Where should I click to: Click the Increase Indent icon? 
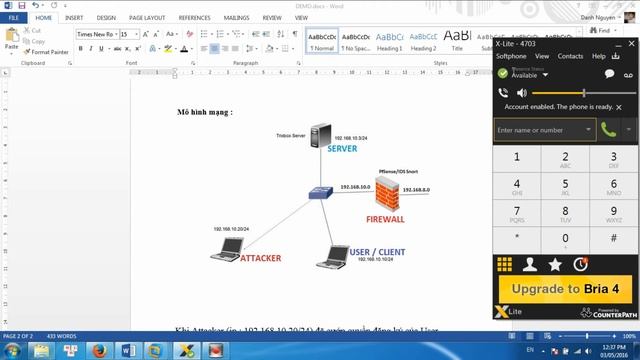tap(266, 34)
